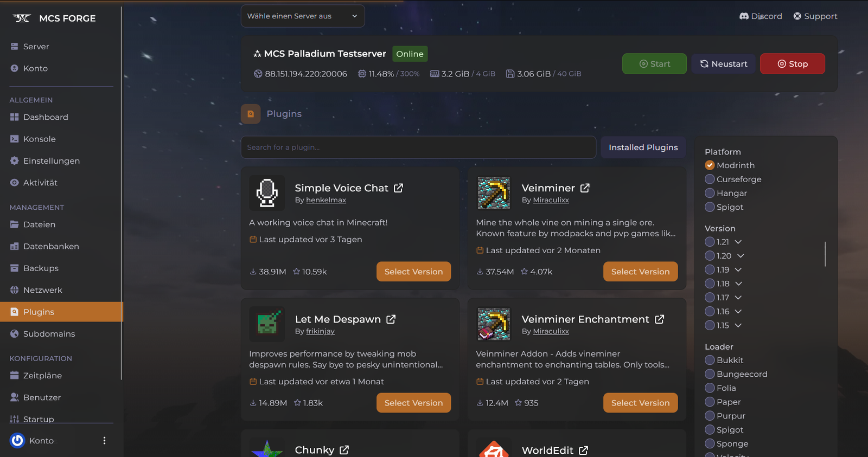Click the orange Plugins header icon
The height and width of the screenshot is (457, 868).
tap(251, 114)
